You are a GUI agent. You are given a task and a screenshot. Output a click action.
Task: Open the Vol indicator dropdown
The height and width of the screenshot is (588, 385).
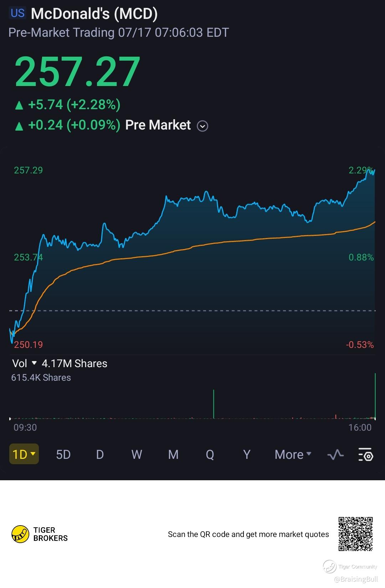click(34, 363)
